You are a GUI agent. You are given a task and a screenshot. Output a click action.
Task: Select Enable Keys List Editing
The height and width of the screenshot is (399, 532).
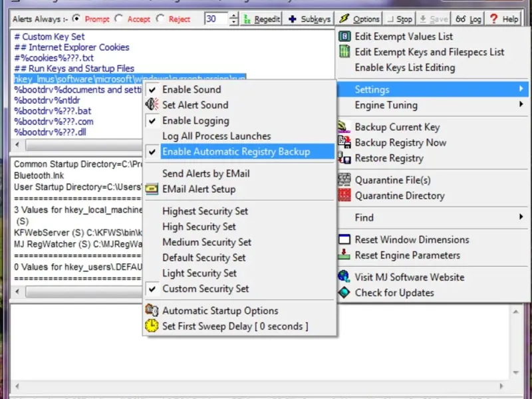(433, 68)
